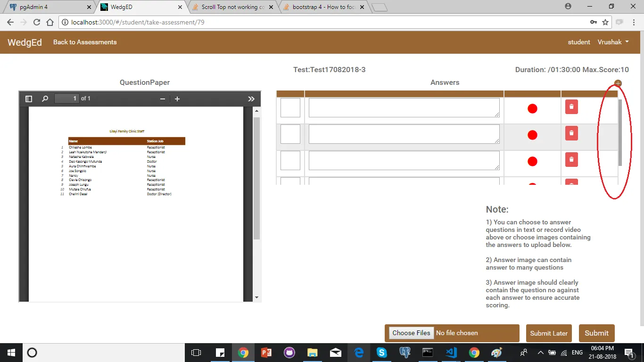Open the find tool in the PDF viewer
The height and width of the screenshot is (362, 644).
coord(45,99)
